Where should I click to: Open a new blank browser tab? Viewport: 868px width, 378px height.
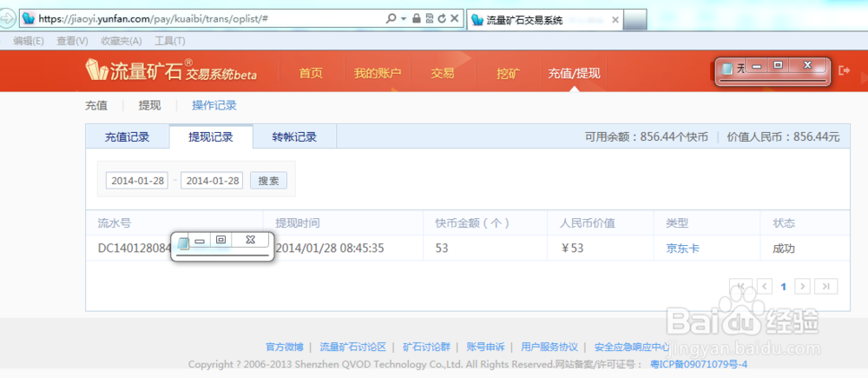point(635,21)
